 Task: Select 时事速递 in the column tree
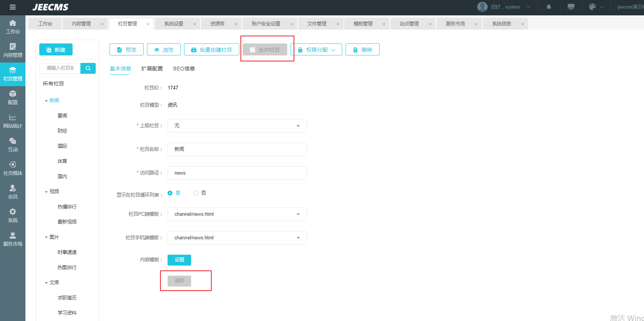(67, 252)
